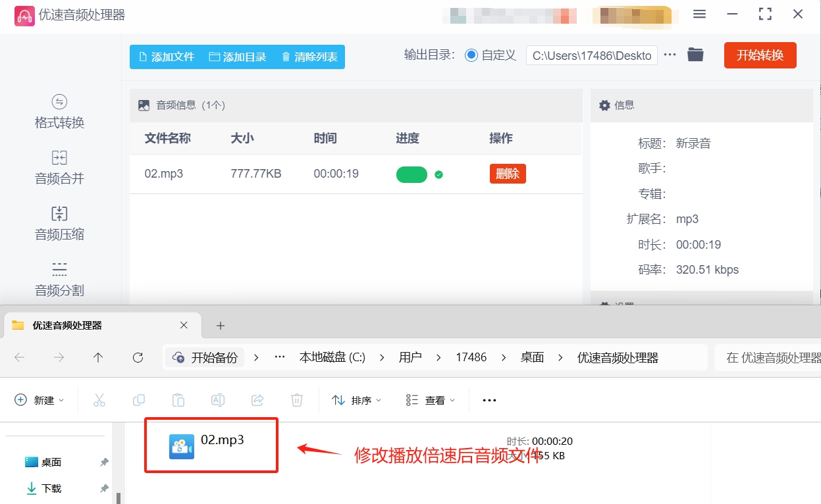Open the 查看 view dropdown

[431, 400]
